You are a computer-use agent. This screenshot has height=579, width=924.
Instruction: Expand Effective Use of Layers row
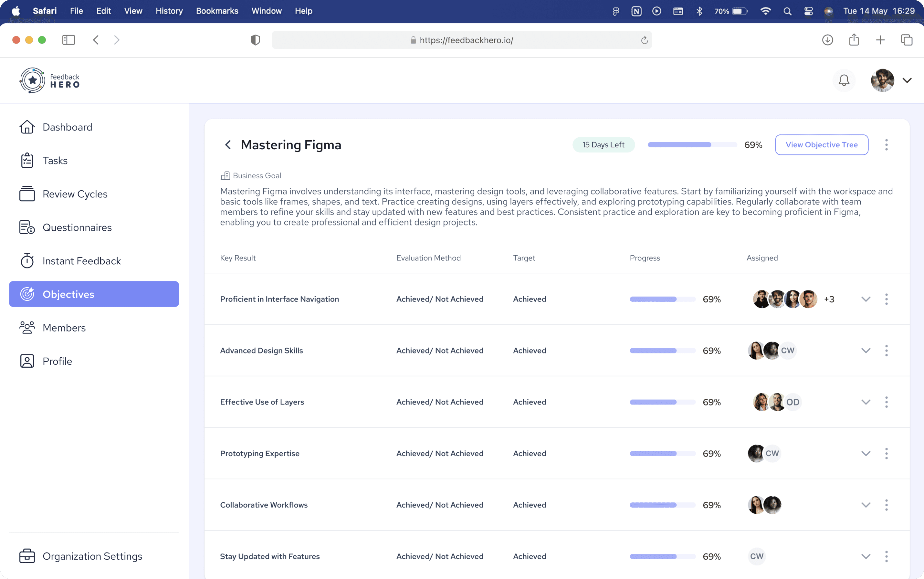tap(866, 402)
